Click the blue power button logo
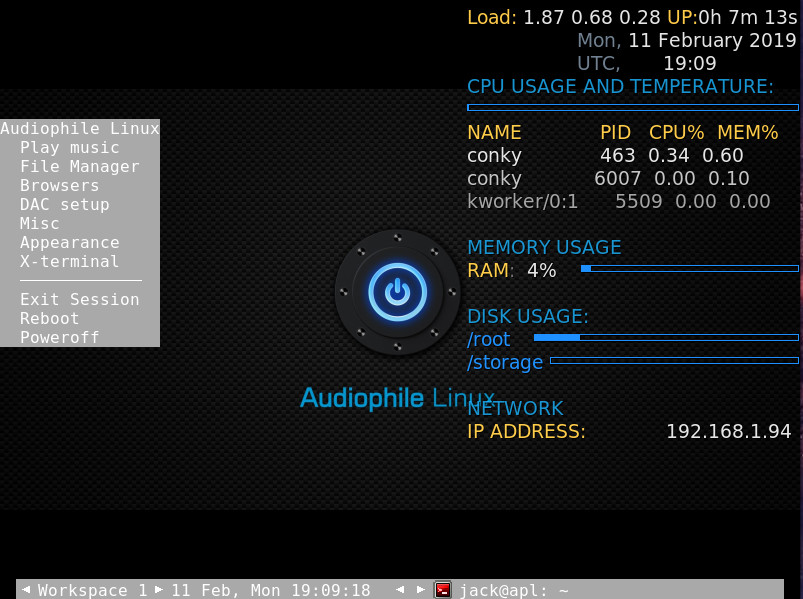This screenshot has width=803, height=599. tap(397, 292)
